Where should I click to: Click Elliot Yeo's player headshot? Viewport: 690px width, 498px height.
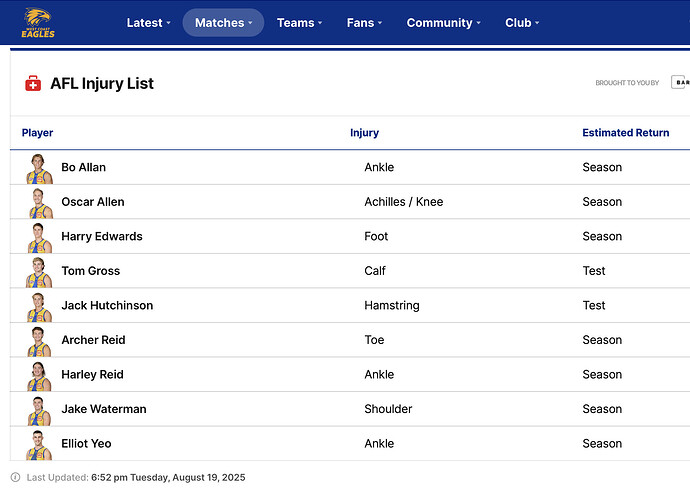pyautogui.click(x=39, y=444)
